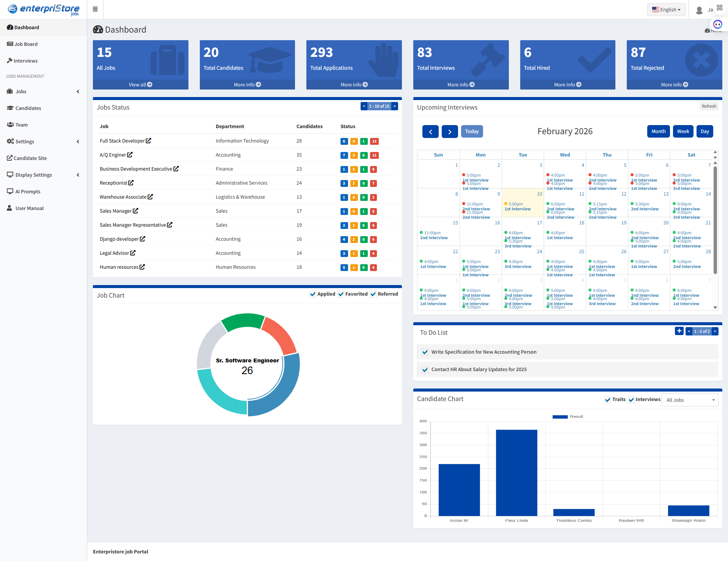Uncheck the Applied checkbox in Job Chart
The width and height of the screenshot is (728, 561).
tap(313, 294)
